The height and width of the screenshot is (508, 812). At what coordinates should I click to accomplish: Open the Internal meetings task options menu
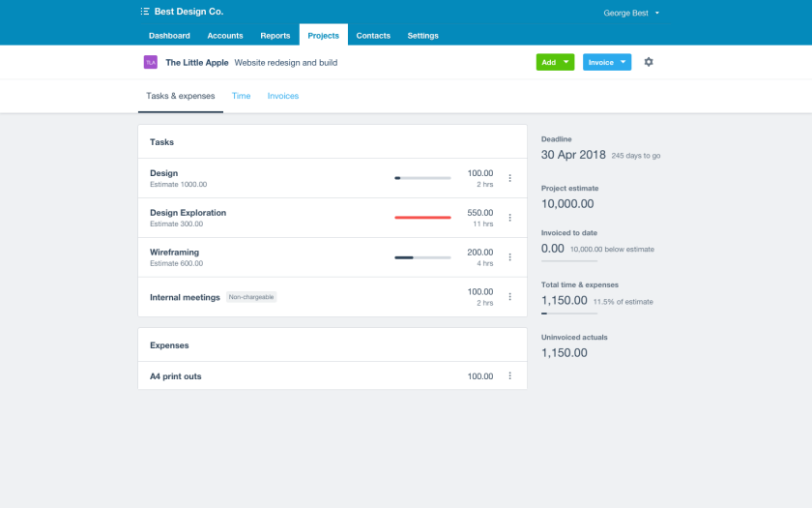click(x=510, y=296)
